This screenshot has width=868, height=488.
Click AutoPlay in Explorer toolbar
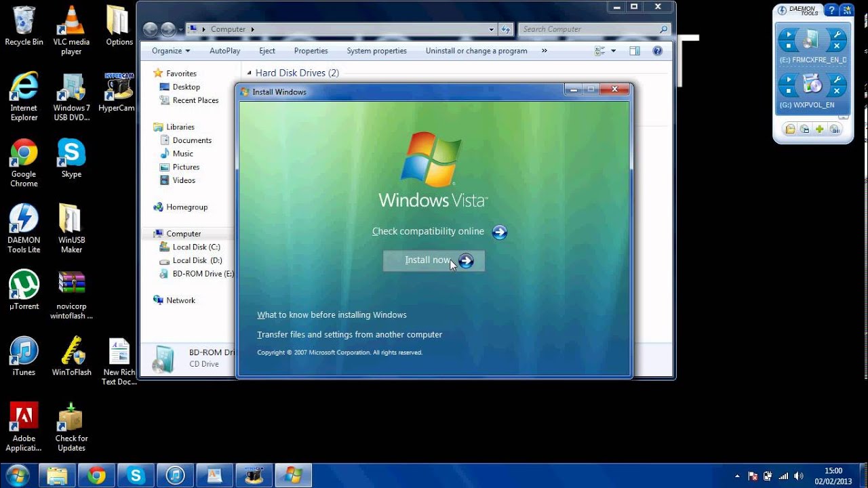pyautogui.click(x=224, y=51)
